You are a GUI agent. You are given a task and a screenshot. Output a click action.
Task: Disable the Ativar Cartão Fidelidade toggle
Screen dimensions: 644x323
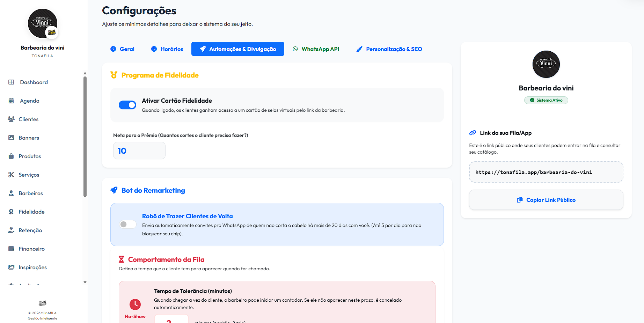click(x=127, y=105)
